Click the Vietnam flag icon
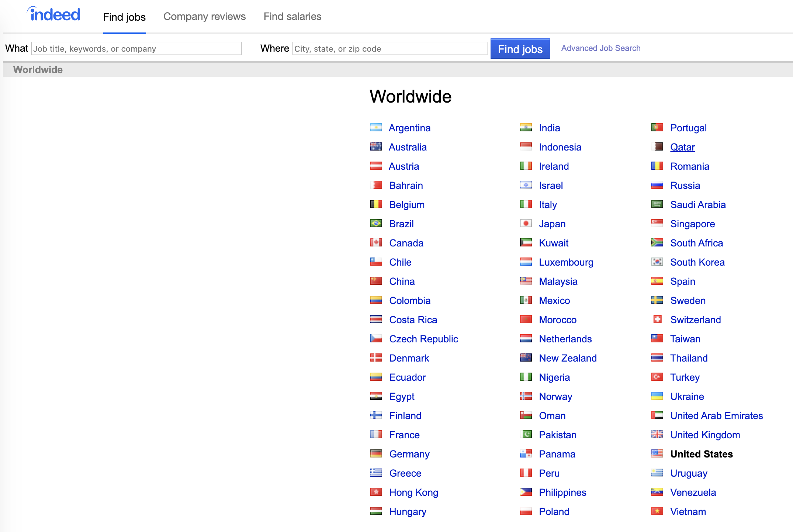Viewport: 793px width, 532px height. pyautogui.click(x=657, y=511)
